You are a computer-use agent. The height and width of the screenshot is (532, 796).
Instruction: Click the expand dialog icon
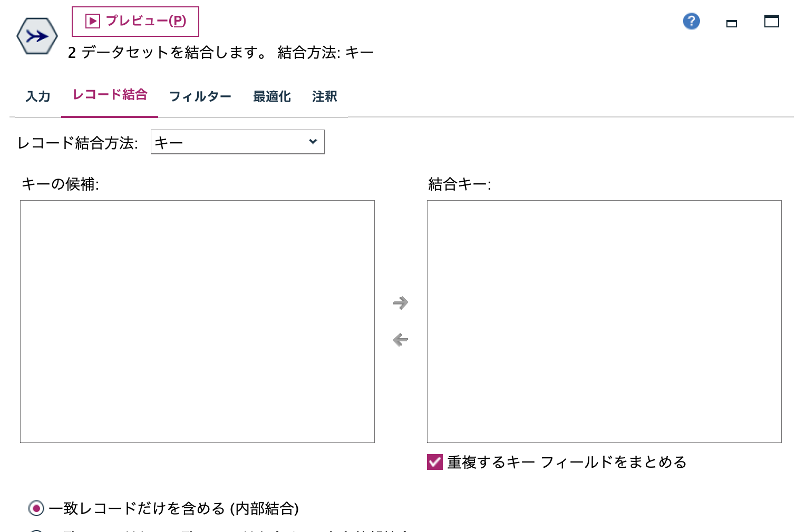pyautogui.click(x=771, y=22)
